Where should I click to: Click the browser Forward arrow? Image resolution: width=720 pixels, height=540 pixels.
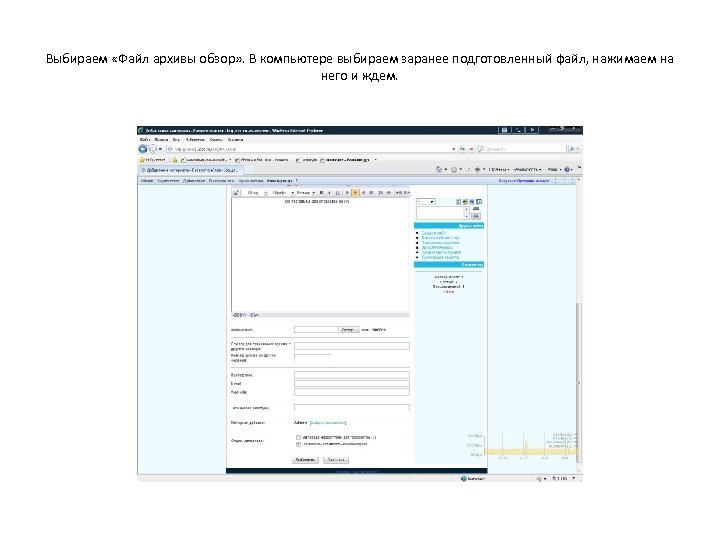click(x=153, y=149)
